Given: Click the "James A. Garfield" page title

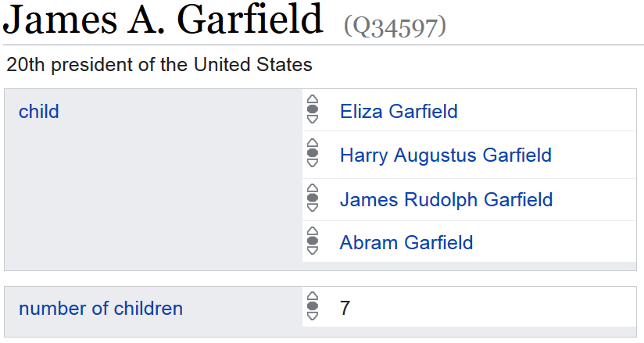Looking at the screenshot, I should point(163,21).
